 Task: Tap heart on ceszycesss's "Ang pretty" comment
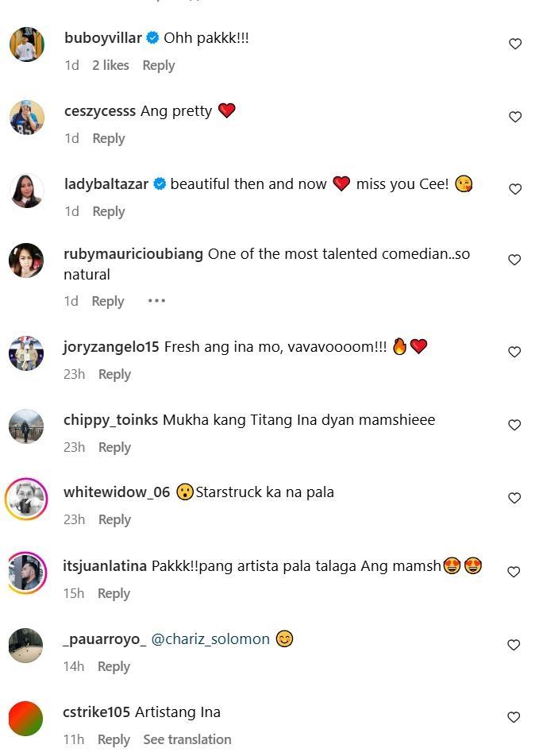(515, 117)
